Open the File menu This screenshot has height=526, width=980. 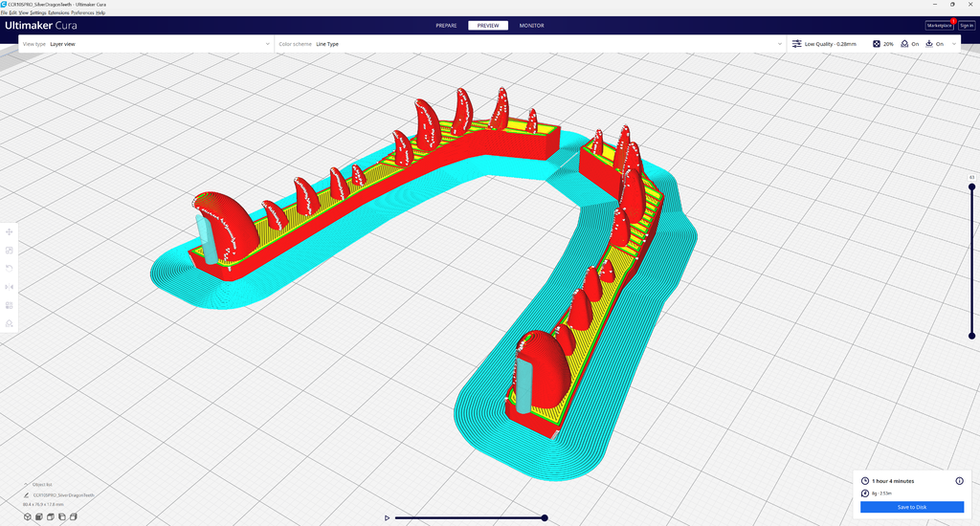4,12
